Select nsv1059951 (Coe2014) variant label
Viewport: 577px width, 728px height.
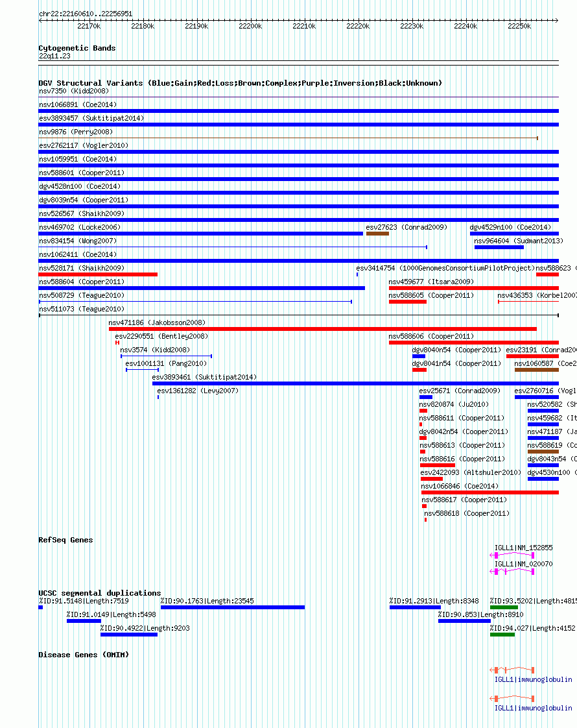tap(78, 159)
